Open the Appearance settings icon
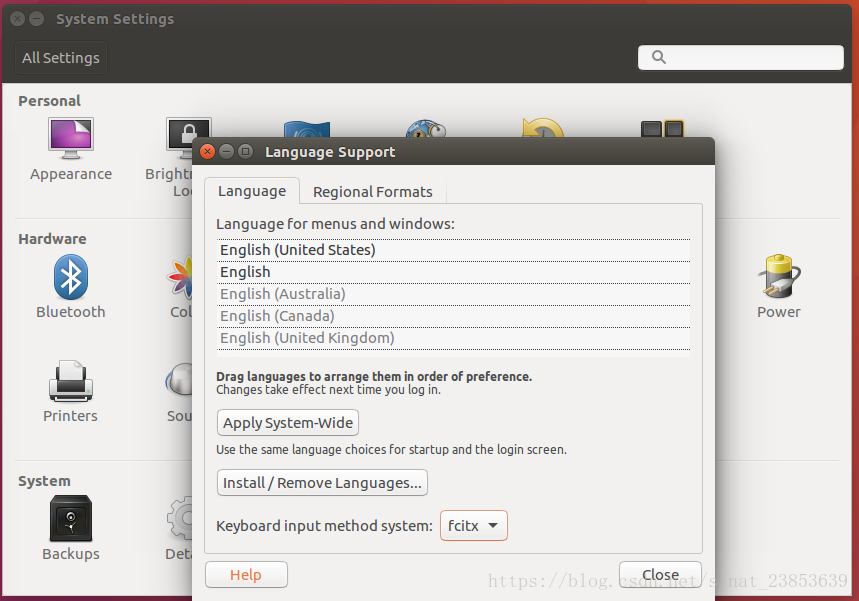 pyautogui.click(x=71, y=138)
